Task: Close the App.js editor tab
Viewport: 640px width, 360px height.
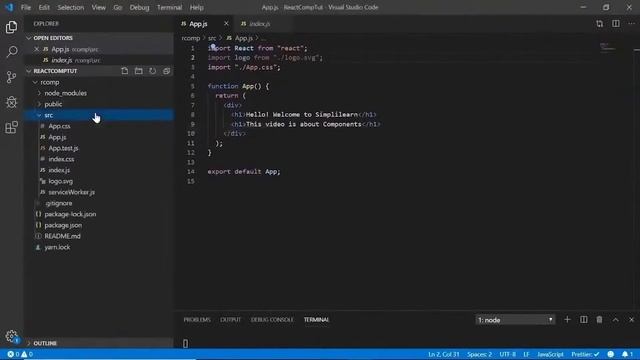Action: pos(226,24)
